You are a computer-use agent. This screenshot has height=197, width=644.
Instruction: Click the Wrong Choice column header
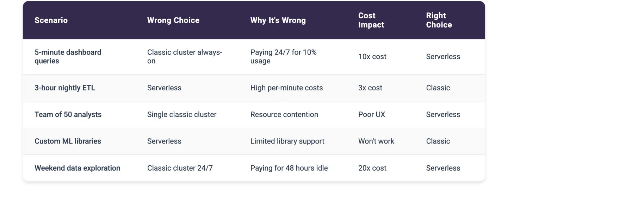[x=173, y=20]
